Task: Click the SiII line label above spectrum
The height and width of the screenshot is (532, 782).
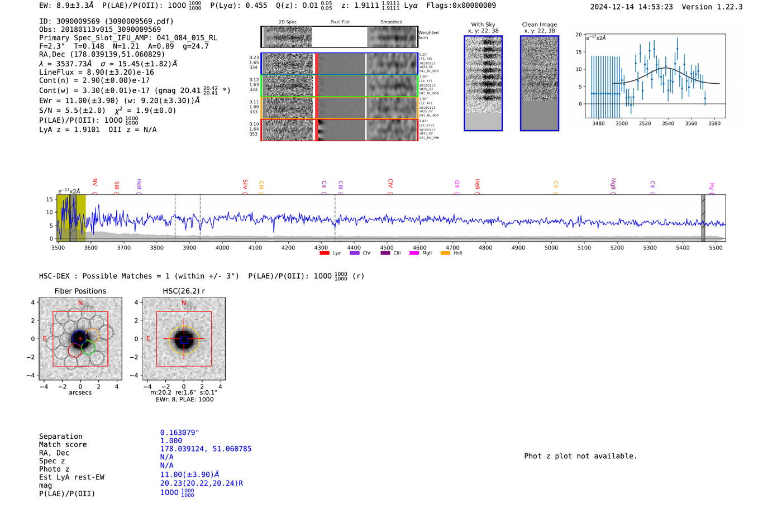Action: [x=117, y=186]
